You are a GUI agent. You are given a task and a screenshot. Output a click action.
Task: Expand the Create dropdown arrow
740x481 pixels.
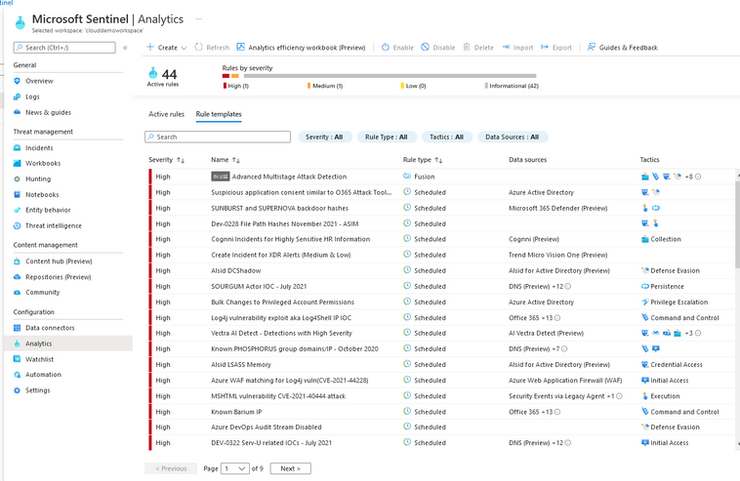(x=184, y=48)
